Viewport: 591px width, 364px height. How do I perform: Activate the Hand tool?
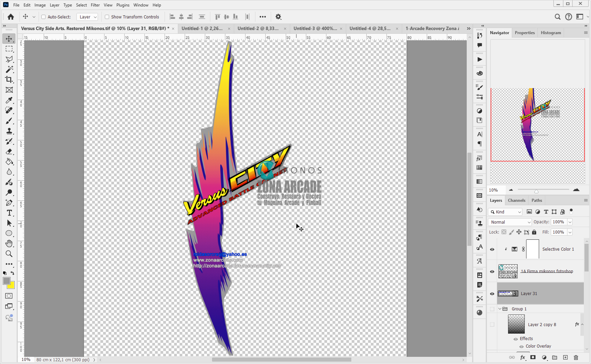click(x=9, y=243)
